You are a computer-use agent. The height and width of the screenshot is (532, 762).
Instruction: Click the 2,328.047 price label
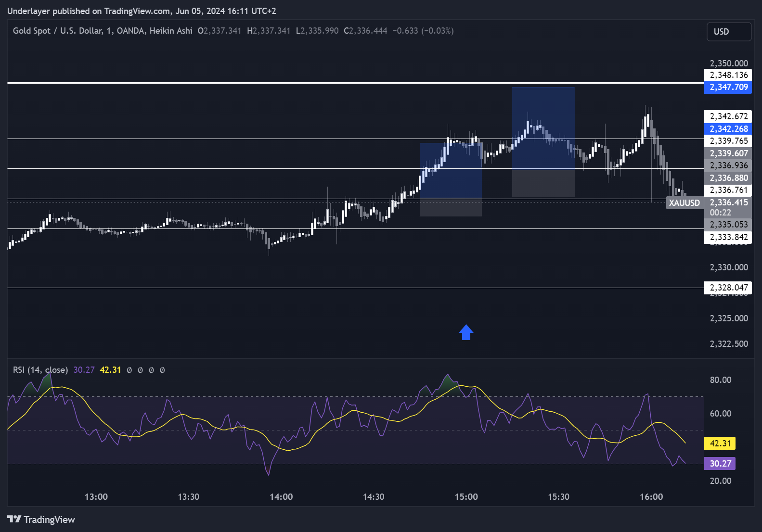tap(728, 288)
